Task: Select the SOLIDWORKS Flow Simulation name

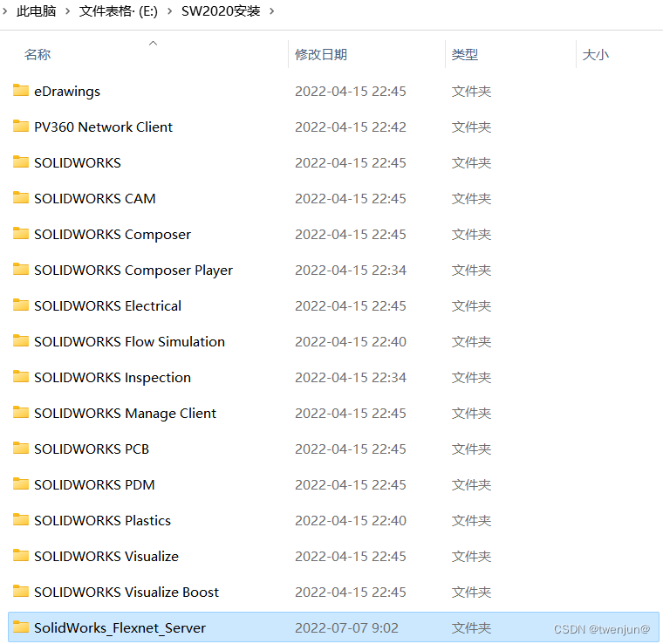Action: pos(129,342)
